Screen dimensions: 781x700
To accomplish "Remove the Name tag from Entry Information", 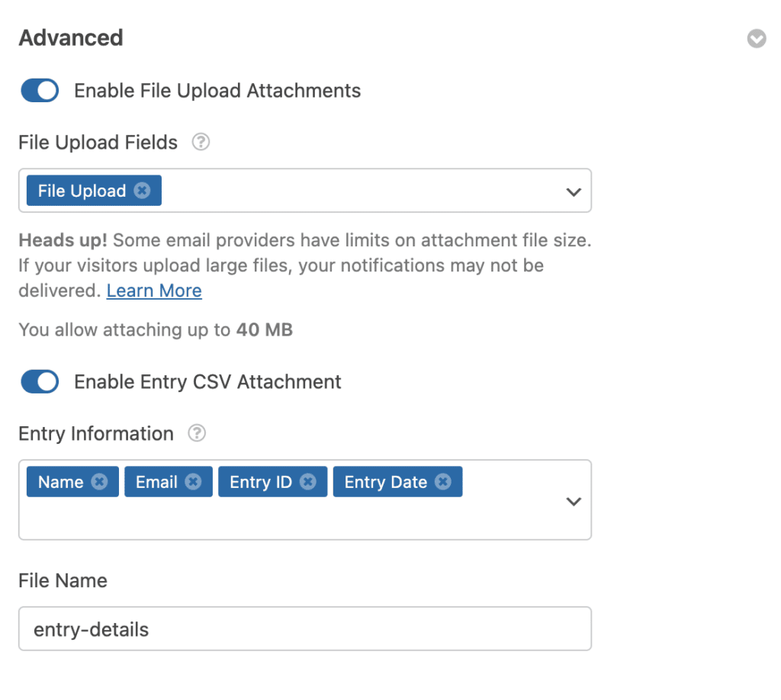I will point(99,482).
